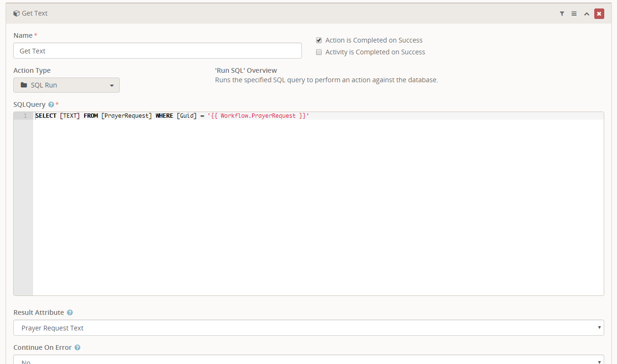
Task: Click the help icon beside Result Attribute
Action: click(70, 312)
